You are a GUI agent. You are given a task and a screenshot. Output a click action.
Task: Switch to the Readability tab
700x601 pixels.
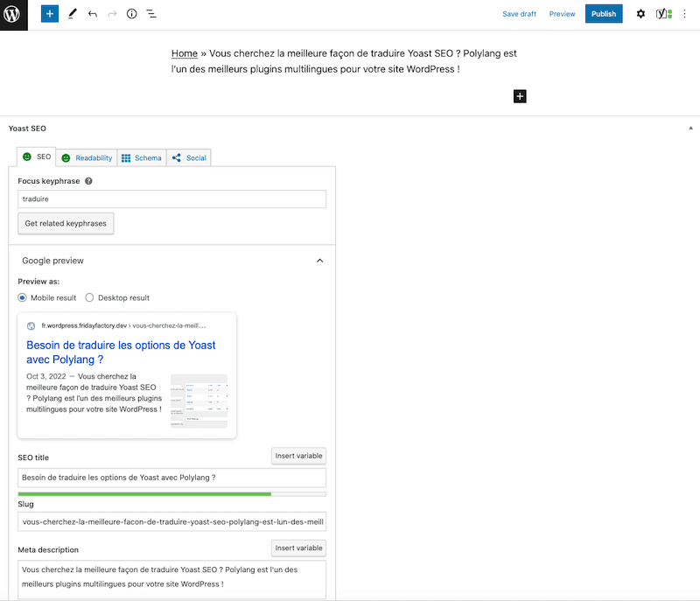click(87, 158)
